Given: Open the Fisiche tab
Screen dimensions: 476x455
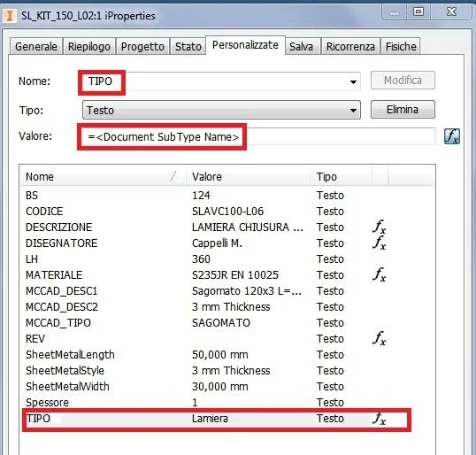Looking at the screenshot, I should click(401, 46).
